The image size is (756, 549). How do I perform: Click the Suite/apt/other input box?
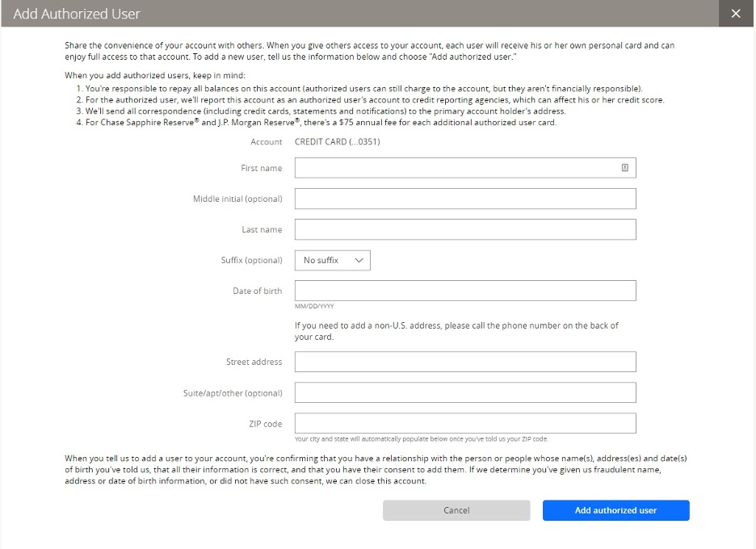coord(464,393)
